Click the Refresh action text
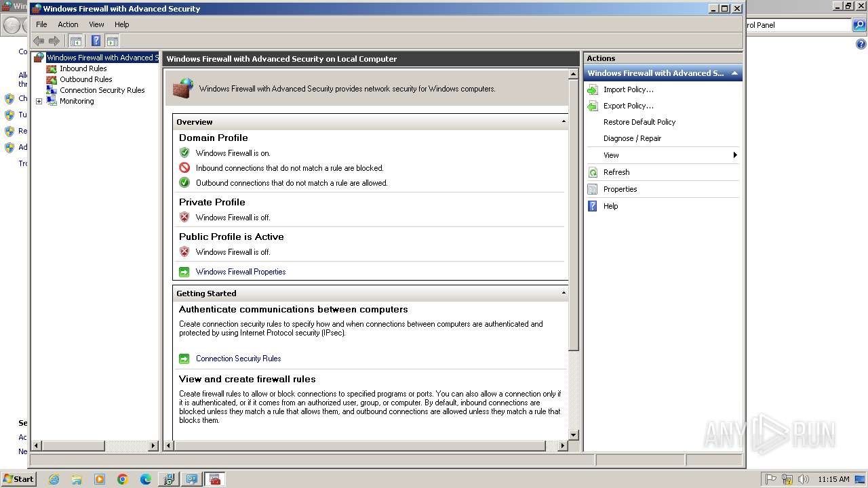This screenshot has height=488, width=868. (x=616, y=172)
